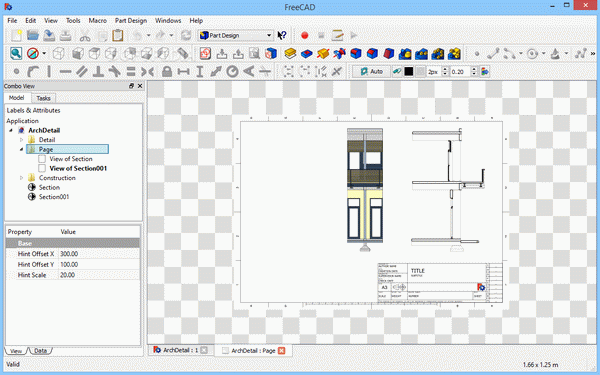Click the vertical constraint icon

(49, 72)
